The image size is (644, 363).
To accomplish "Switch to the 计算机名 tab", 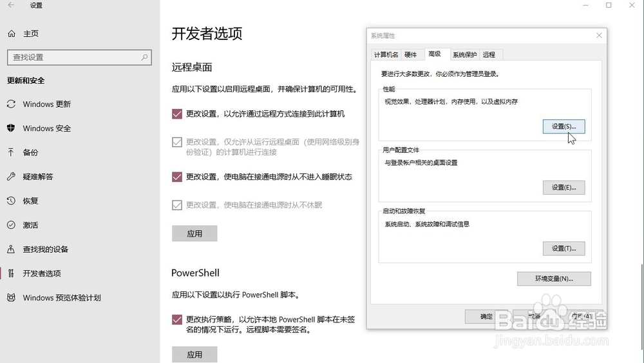I will (386, 55).
